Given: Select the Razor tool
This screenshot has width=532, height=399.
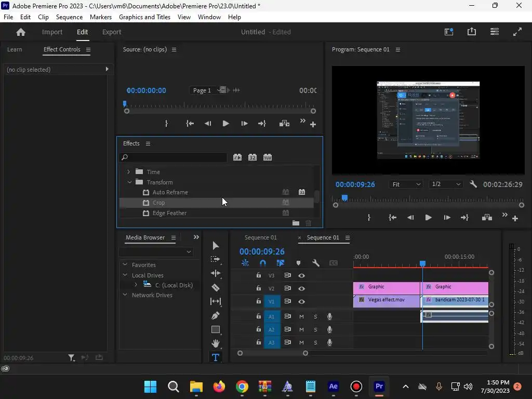Looking at the screenshot, I should pyautogui.click(x=216, y=288).
